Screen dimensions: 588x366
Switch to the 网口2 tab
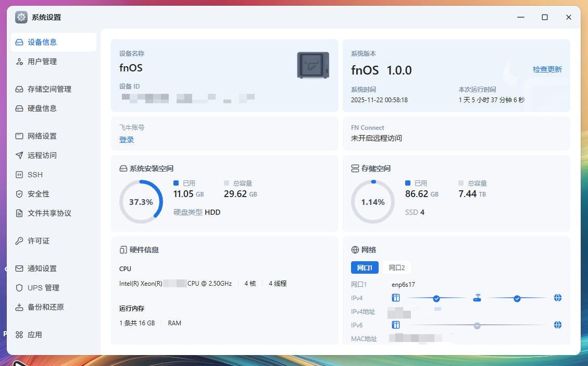(x=397, y=267)
